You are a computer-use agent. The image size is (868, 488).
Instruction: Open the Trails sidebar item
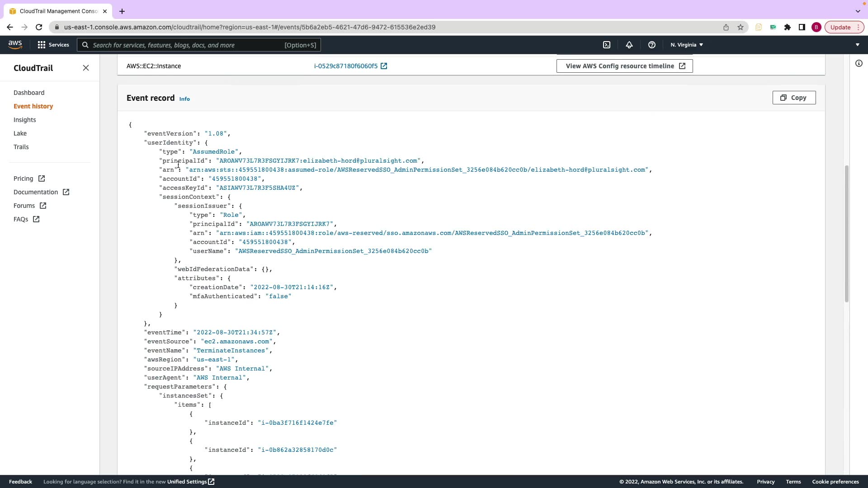(x=21, y=147)
